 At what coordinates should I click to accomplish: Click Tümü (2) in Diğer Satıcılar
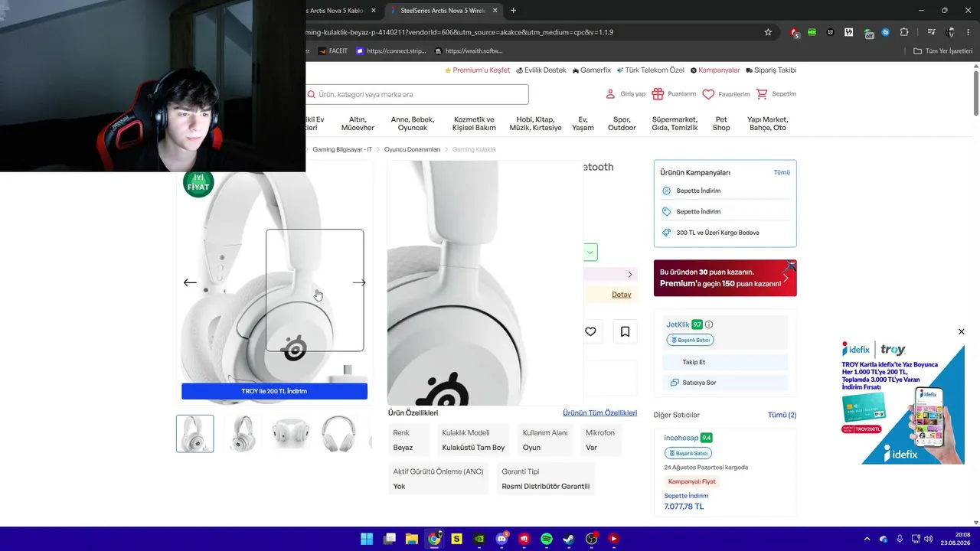[782, 415]
